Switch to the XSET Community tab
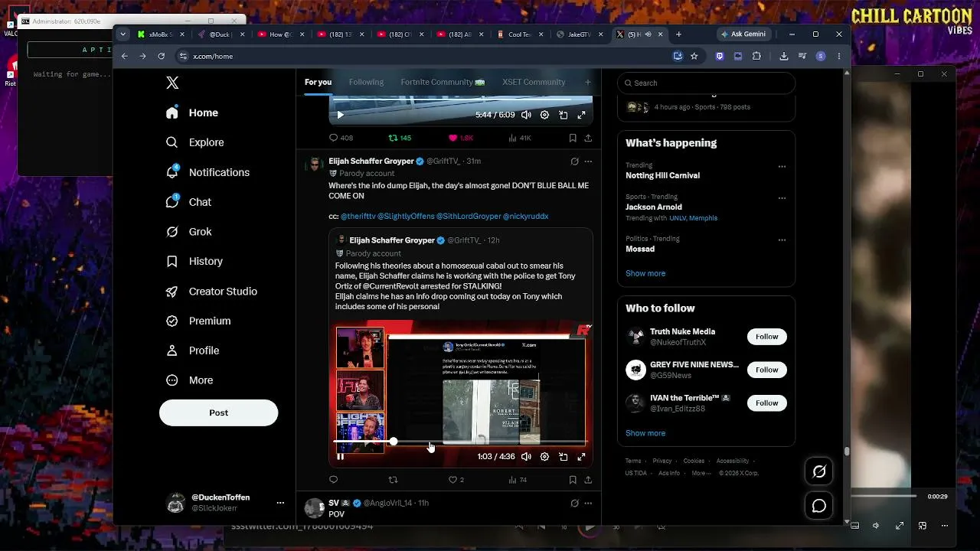Image resolution: width=980 pixels, height=551 pixels. pyautogui.click(x=534, y=82)
